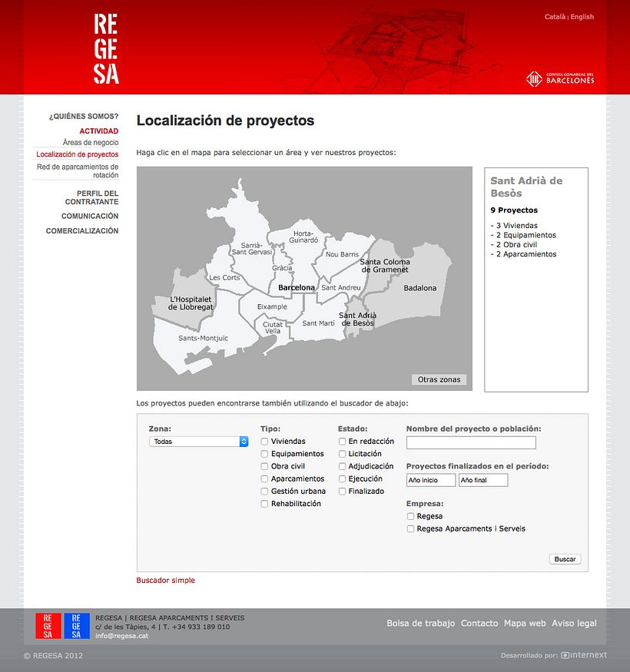Open the Zona dropdown selector

(198, 442)
